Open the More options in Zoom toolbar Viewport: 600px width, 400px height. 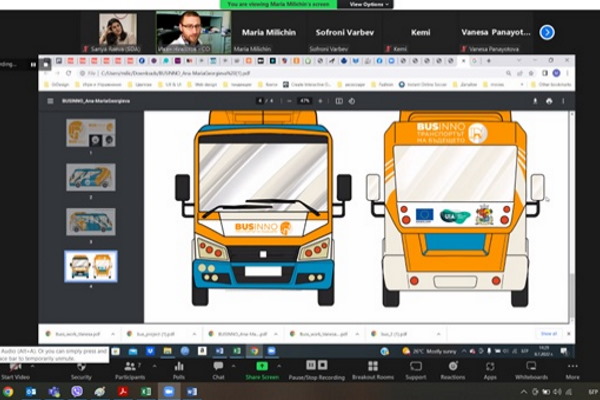[572, 370]
